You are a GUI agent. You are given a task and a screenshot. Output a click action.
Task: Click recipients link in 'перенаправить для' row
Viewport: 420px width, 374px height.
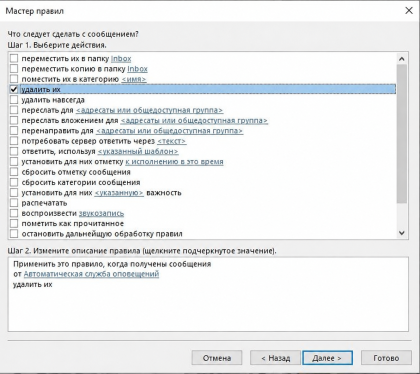pyautogui.click(x=170, y=131)
